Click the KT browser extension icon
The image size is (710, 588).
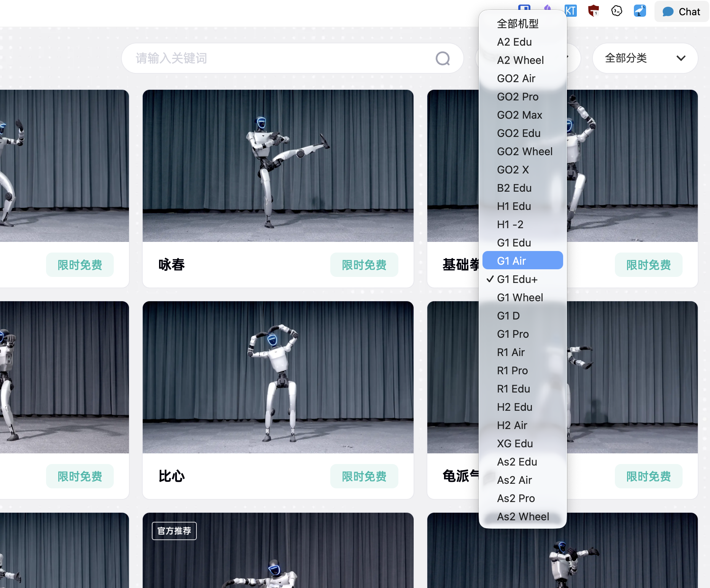point(570,11)
